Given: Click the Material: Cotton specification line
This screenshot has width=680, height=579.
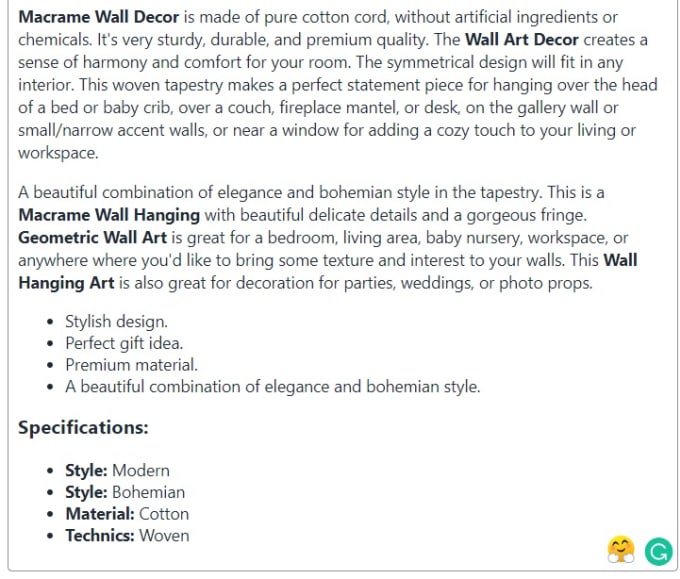Looking at the screenshot, I should coord(127,514).
